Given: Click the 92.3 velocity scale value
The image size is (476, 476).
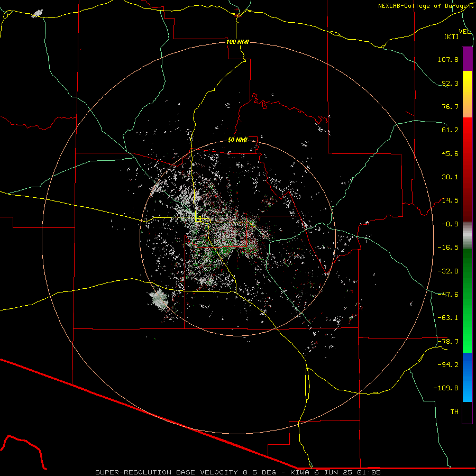Looking at the screenshot, I should [450, 83].
